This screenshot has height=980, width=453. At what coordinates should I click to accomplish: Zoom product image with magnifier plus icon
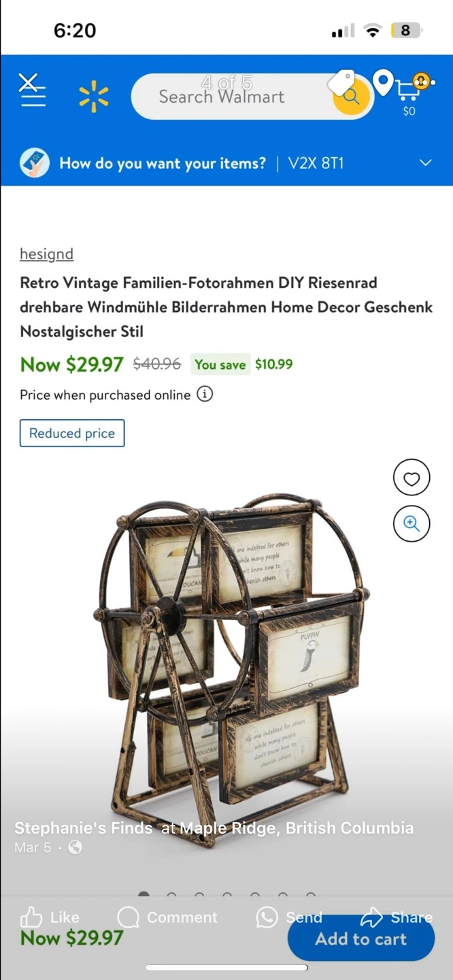coord(412,523)
